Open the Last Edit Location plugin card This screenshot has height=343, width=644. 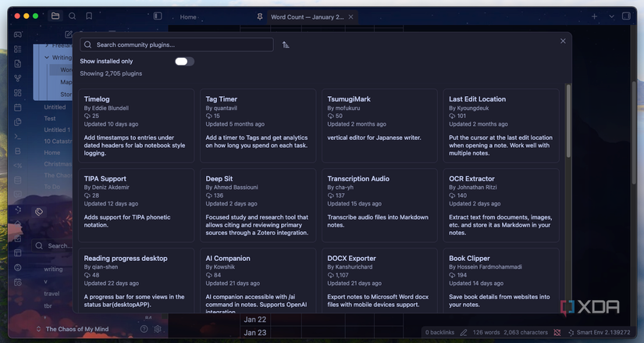click(x=501, y=126)
